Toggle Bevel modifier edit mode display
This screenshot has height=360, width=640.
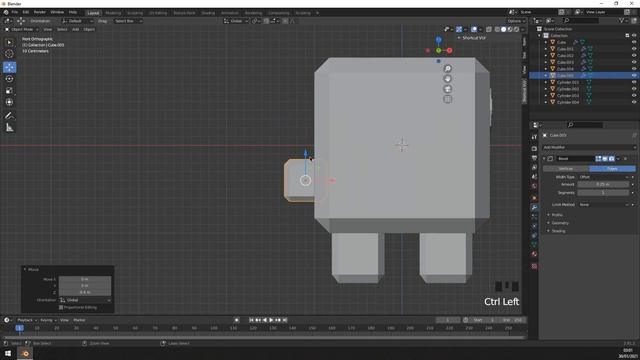coord(598,159)
